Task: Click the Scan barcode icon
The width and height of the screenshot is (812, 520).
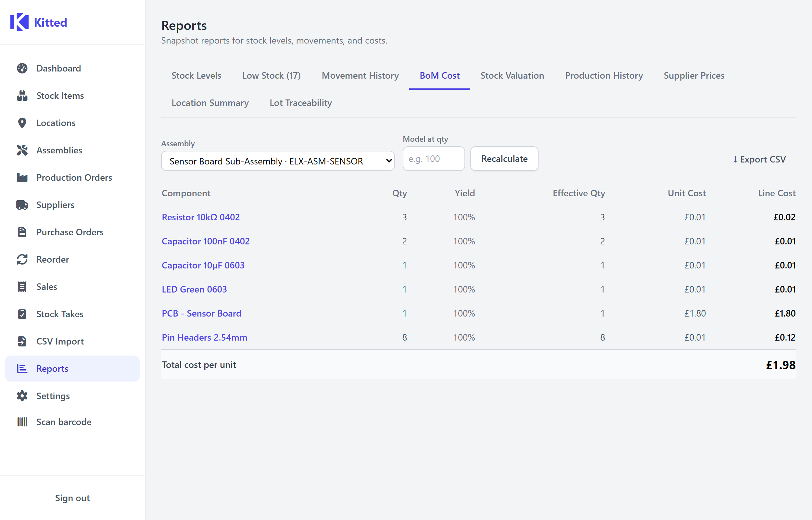Action: [x=22, y=422]
